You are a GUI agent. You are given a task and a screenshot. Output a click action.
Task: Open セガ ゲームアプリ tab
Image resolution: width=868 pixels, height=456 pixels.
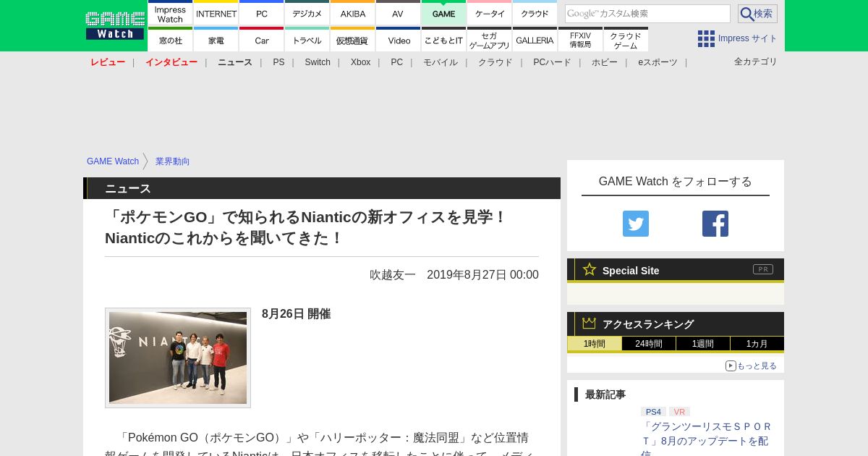pos(490,40)
